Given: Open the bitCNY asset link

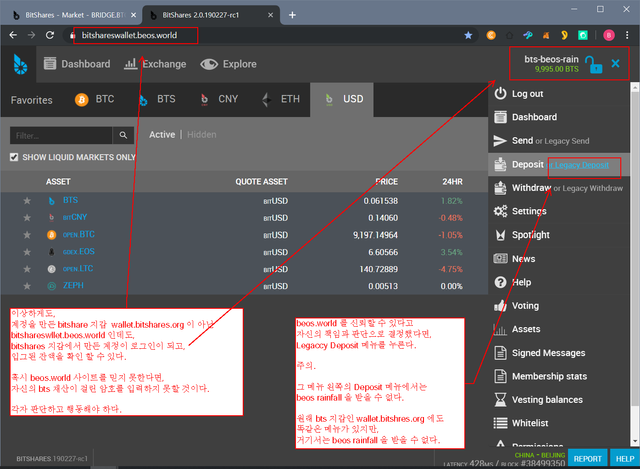Looking at the screenshot, I should tap(75, 217).
